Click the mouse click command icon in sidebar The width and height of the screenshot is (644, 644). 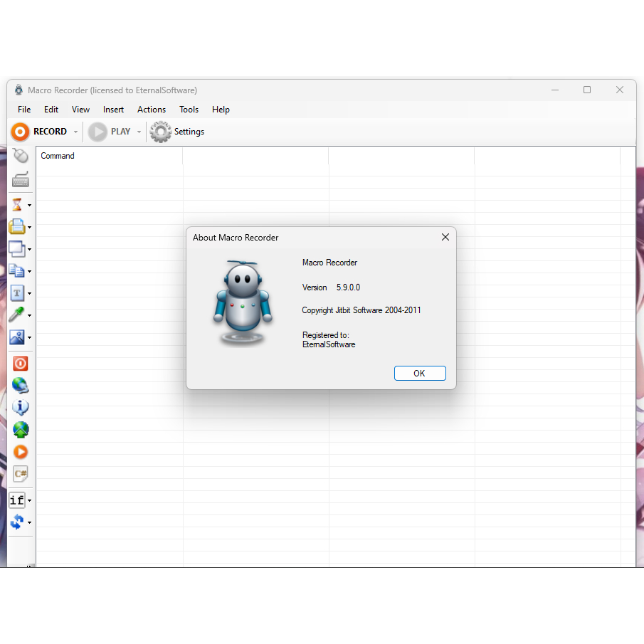[x=20, y=156]
